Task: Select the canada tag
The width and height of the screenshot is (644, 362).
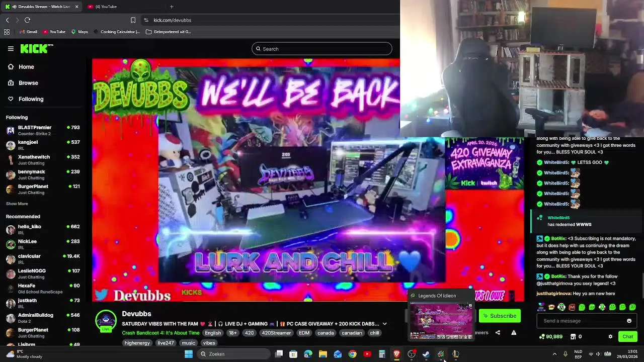Action: tap(326, 333)
